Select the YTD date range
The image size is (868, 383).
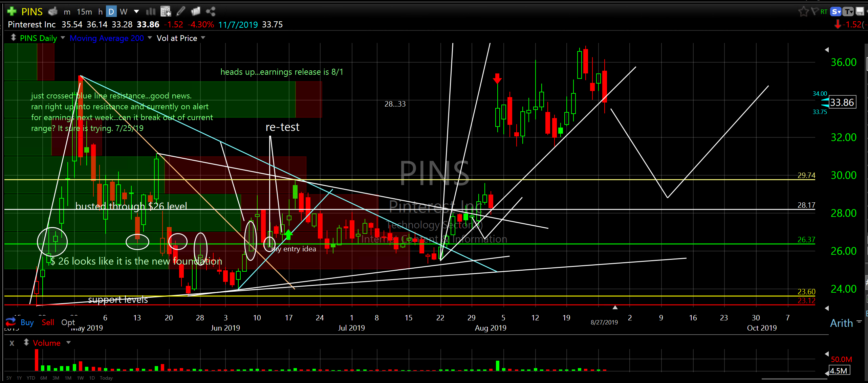[x=31, y=378]
